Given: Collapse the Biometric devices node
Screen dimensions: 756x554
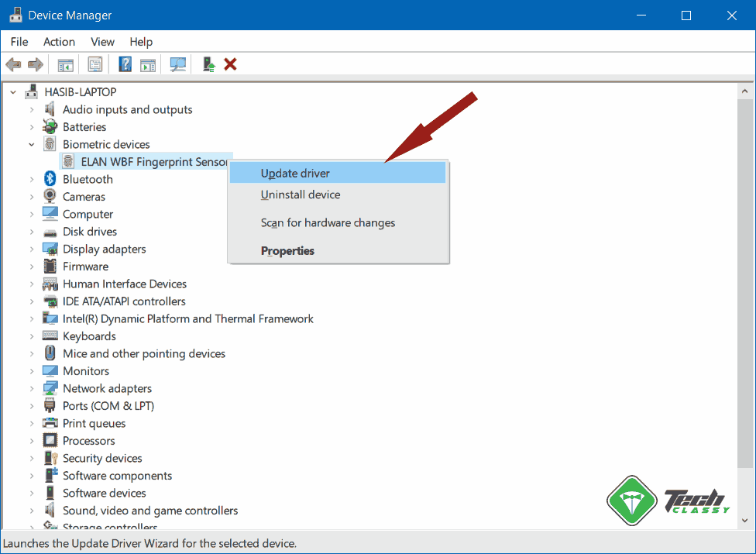Looking at the screenshot, I should tap(31, 144).
